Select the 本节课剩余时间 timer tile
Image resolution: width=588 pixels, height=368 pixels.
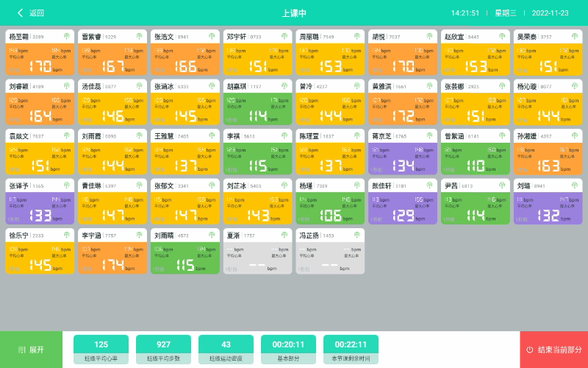[351, 349]
